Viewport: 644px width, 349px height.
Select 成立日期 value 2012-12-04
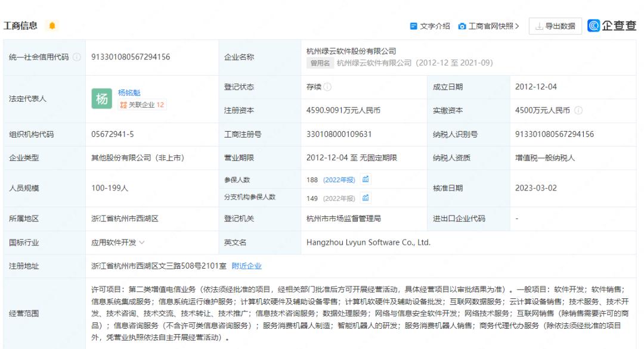[536, 87]
